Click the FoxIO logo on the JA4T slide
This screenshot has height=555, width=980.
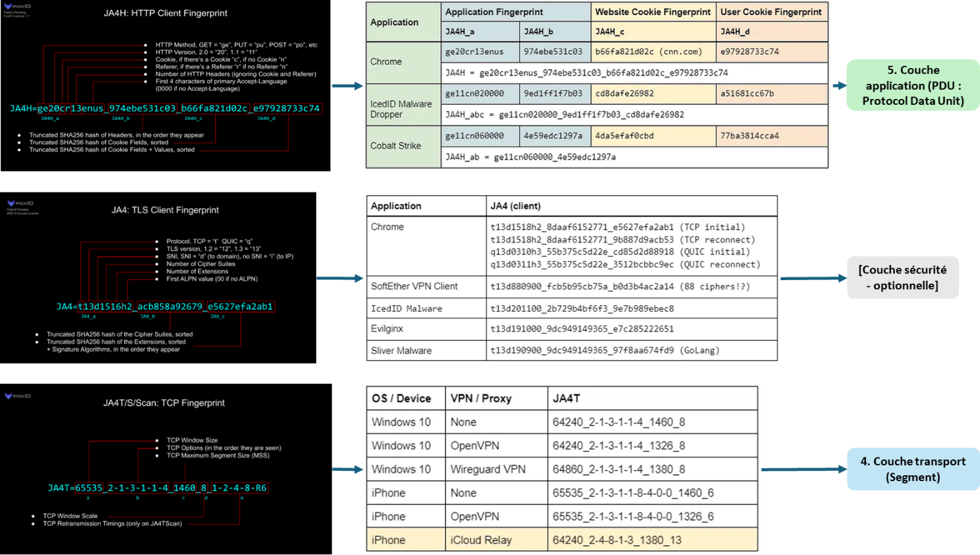pyautogui.click(x=18, y=396)
